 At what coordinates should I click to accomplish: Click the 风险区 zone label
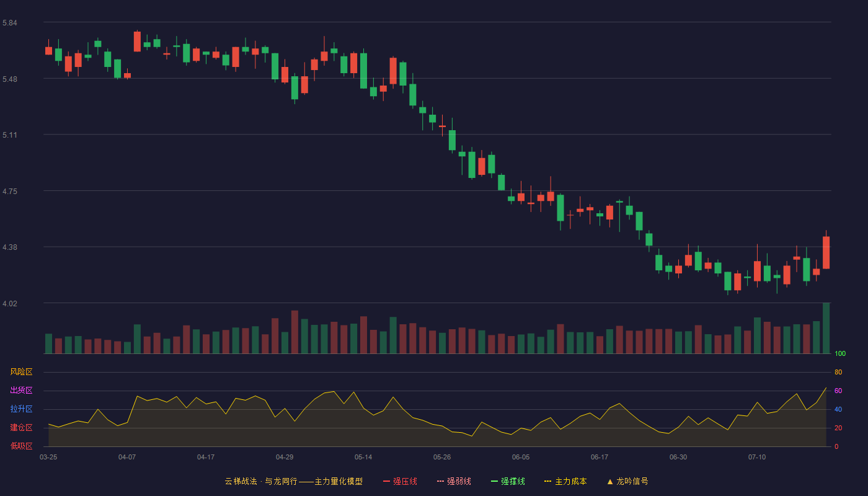point(21,372)
